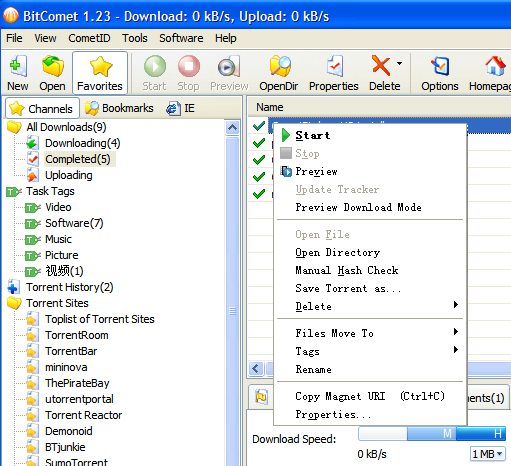Choose Start in the context menu

370,135
